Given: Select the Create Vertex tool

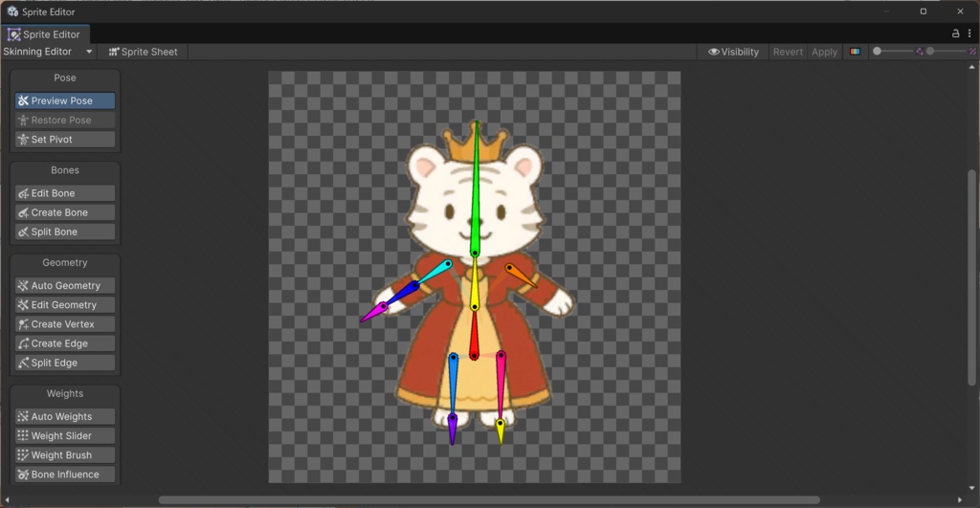Looking at the screenshot, I should pyautogui.click(x=65, y=324).
